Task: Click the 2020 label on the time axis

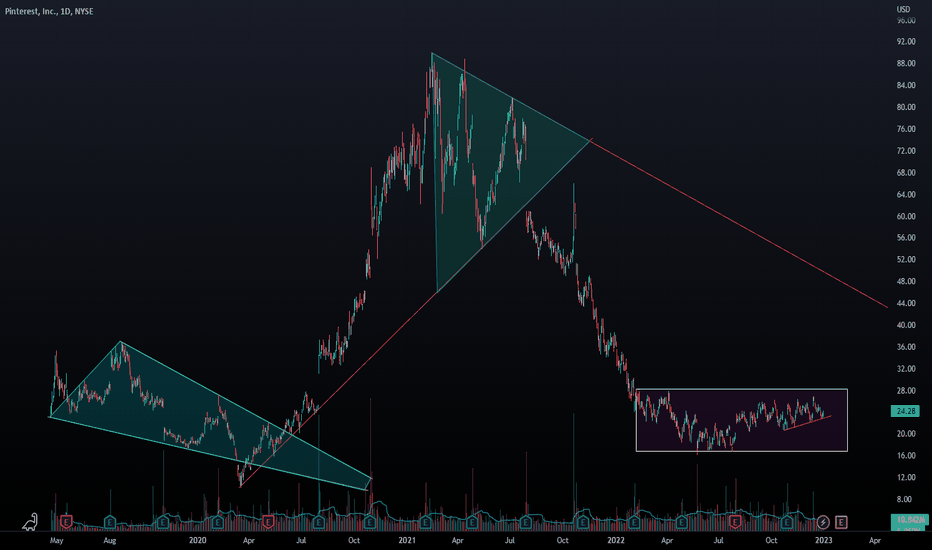Action: (197, 540)
